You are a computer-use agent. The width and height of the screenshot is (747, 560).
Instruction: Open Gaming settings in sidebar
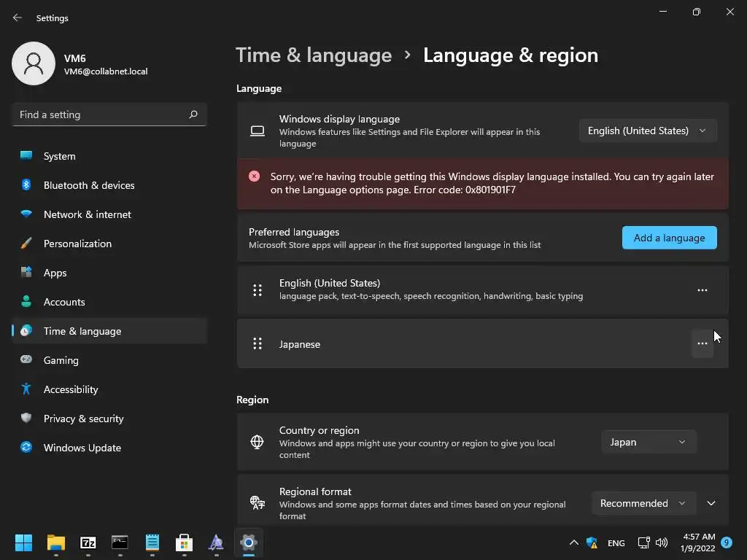[109, 360]
